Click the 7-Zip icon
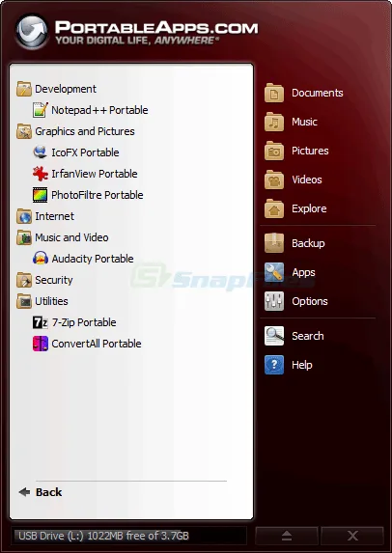Screen dimensions: 392x553 point(41,322)
